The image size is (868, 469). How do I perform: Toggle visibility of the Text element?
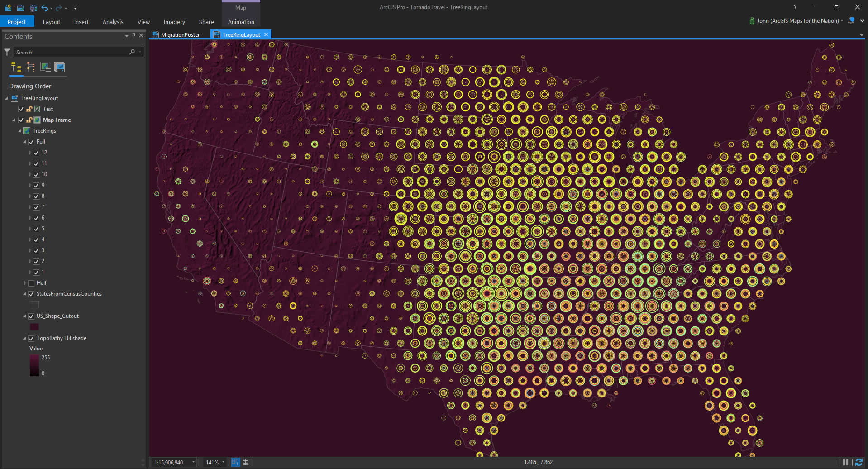click(21, 109)
